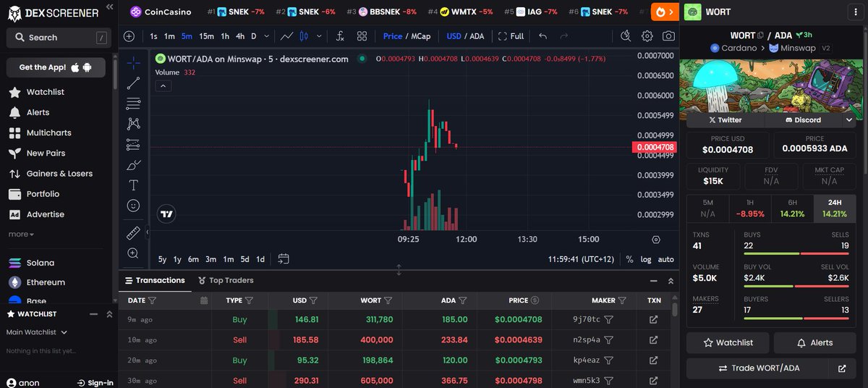Undo the last chart action
The height and width of the screenshot is (388, 868).
[543, 36]
